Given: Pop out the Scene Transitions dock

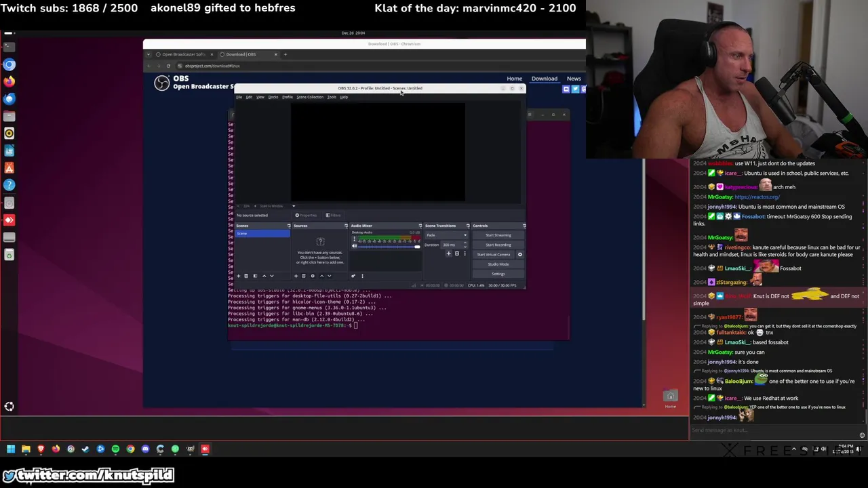Looking at the screenshot, I should tap(468, 226).
